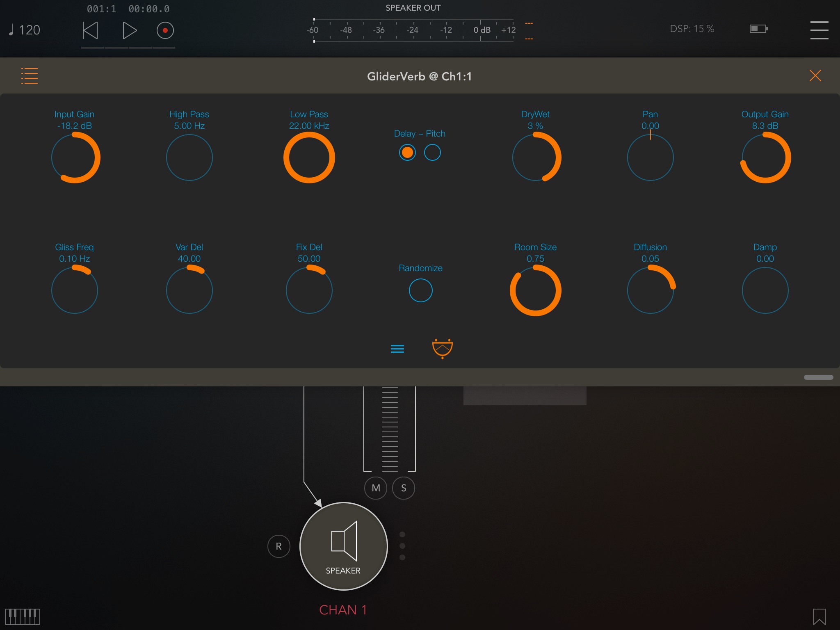Screen dimensions: 840x630
Task: Open the plugin parameter list icon
Action: [397, 349]
